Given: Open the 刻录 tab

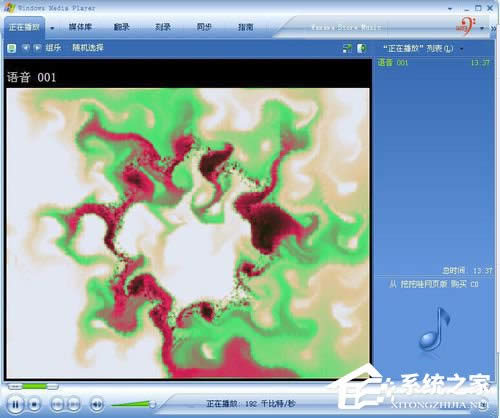Looking at the screenshot, I should (x=163, y=27).
